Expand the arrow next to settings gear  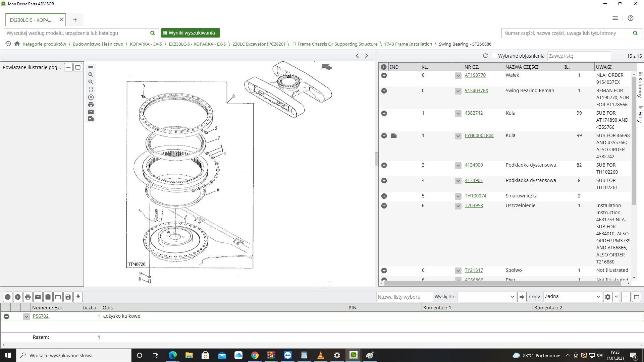616,297
